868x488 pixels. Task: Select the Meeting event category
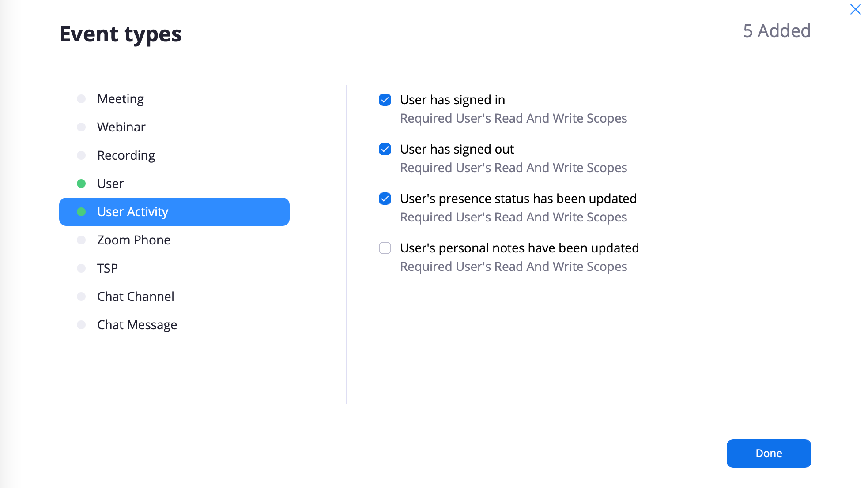pyautogui.click(x=121, y=99)
